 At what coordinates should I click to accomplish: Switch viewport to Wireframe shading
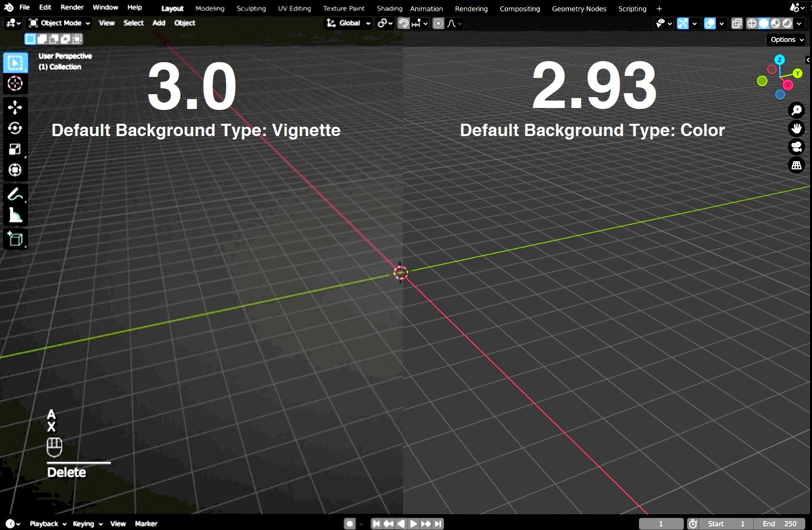[752, 23]
